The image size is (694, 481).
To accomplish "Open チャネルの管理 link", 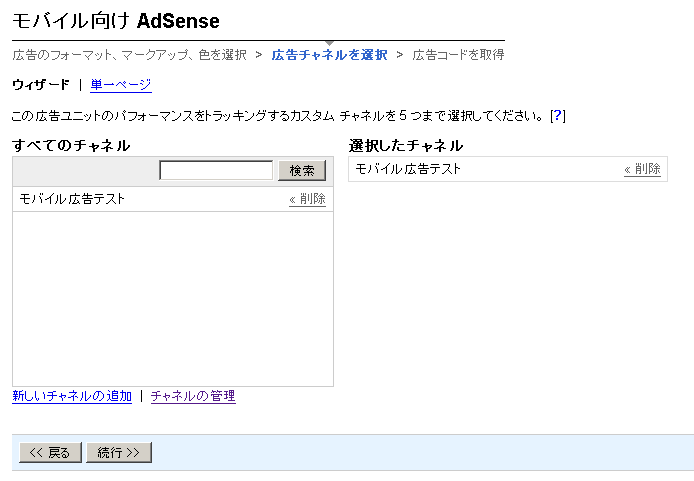I will pyautogui.click(x=193, y=396).
